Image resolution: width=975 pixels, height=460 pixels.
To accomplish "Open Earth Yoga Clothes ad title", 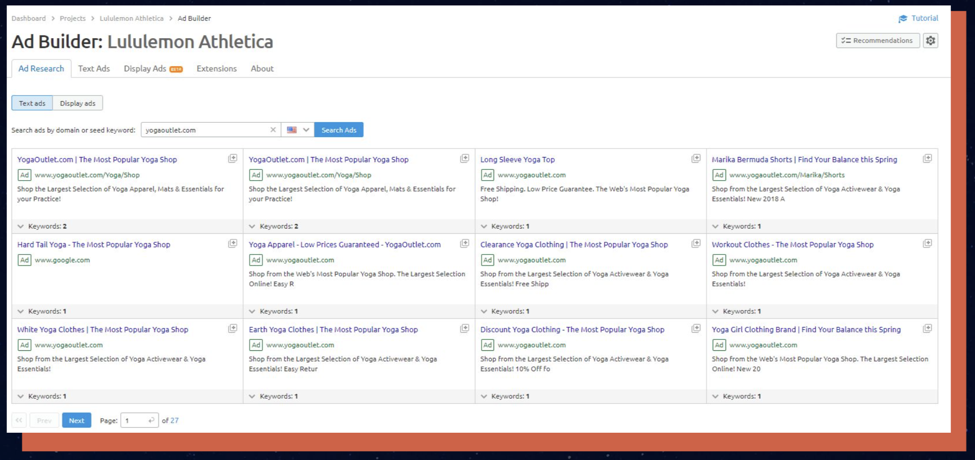I will pyautogui.click(x=333, y=329).
